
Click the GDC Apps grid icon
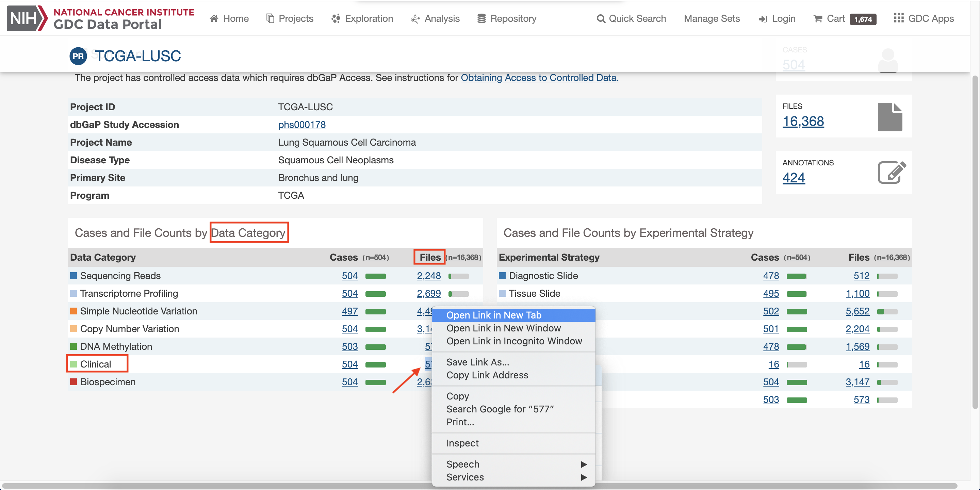point(899,18)
